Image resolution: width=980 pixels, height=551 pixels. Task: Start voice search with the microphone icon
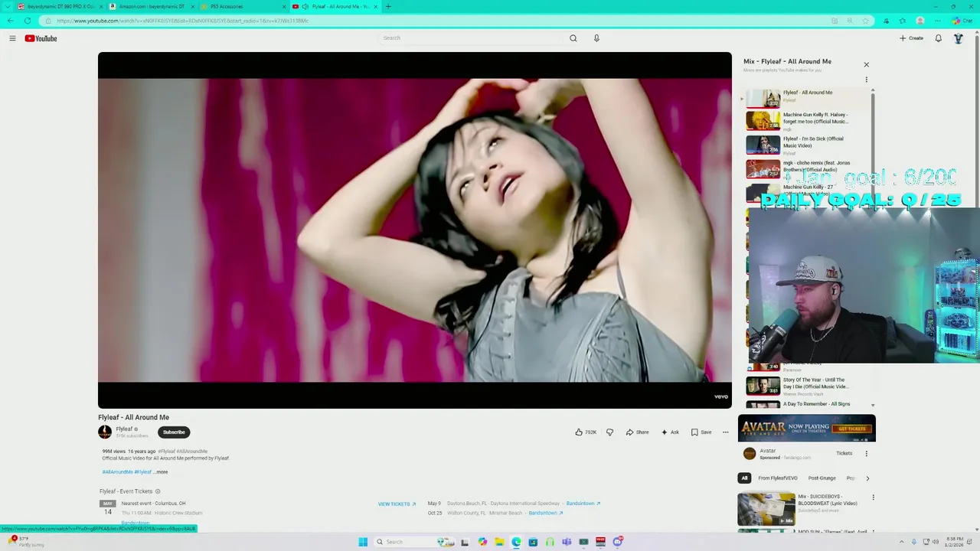[x=596, y=38]
